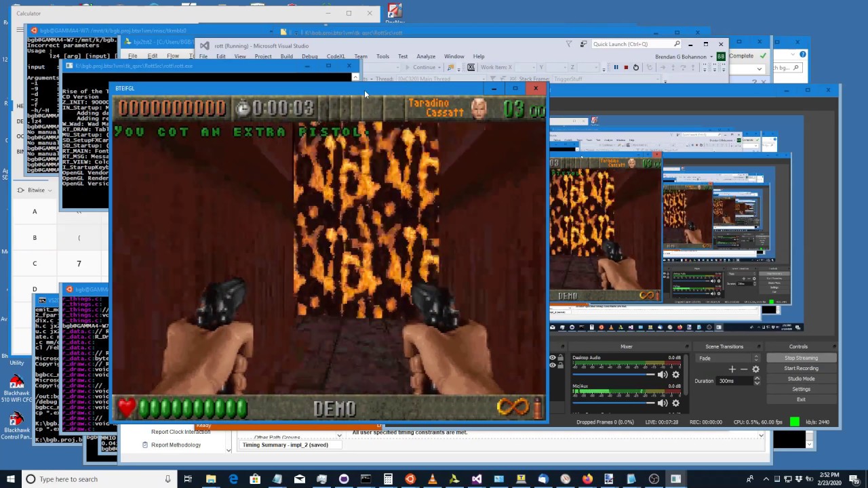Open the Tools menu in Visual Studio

[382, 56]
